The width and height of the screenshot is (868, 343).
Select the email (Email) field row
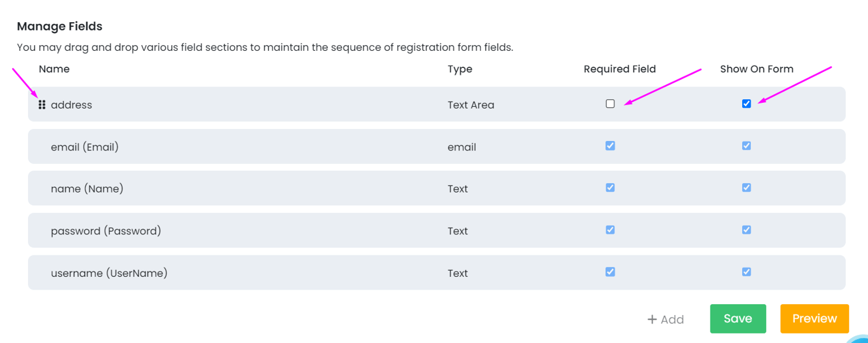click(85, 147)
